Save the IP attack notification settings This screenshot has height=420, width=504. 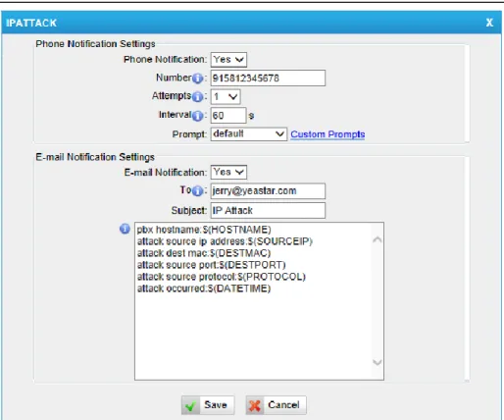coord(208,405)
